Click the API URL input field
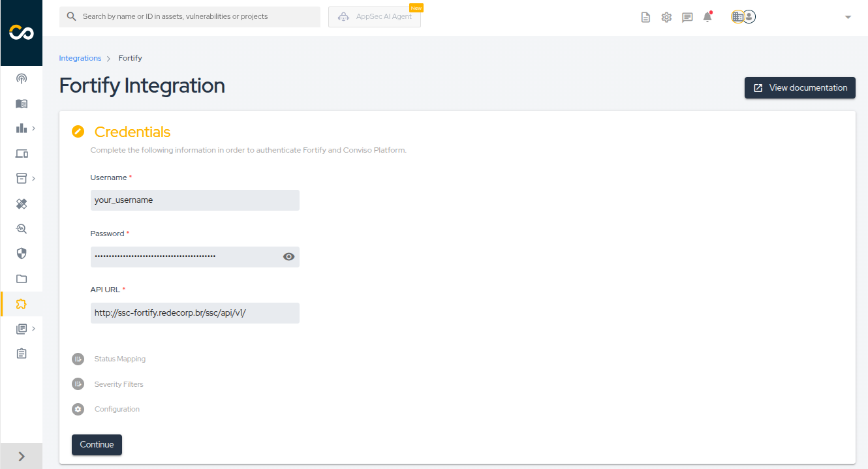 click(194, 313)
